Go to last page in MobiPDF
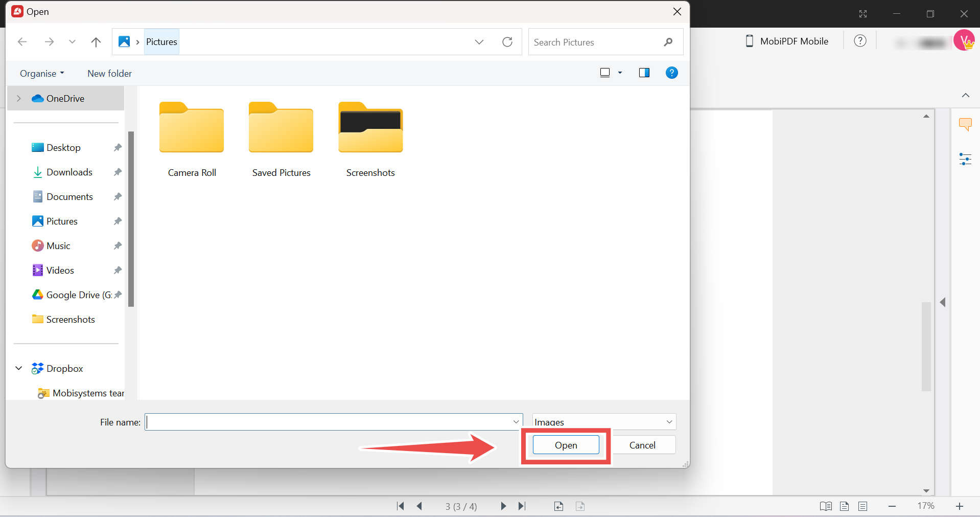 522,506
